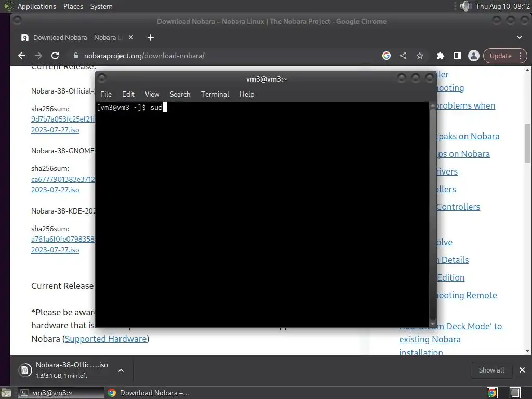532x399 pixels.
Task: Open 'Details' sidebar link
Action: [453, 260]
